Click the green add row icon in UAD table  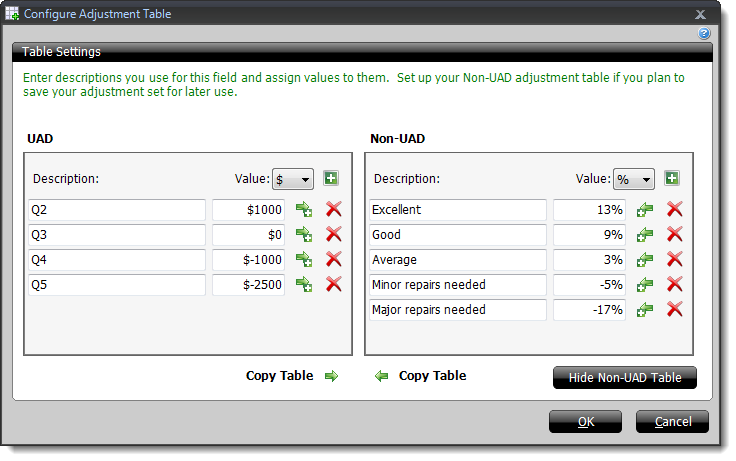(x=331, y=179)
